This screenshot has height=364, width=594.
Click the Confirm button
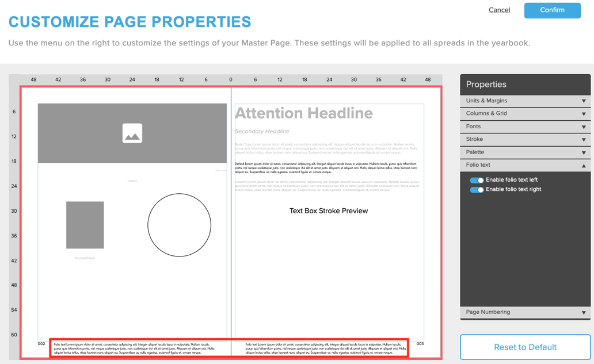(x=551, y=10)
